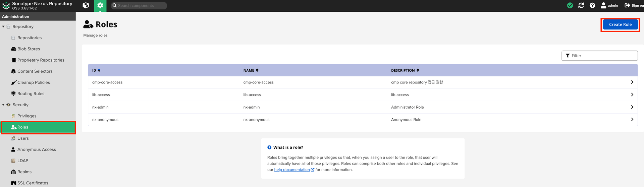Viewport: 644px width, 187px height.
Task: Open LDAP settings label
Action: tap(23, 161)
